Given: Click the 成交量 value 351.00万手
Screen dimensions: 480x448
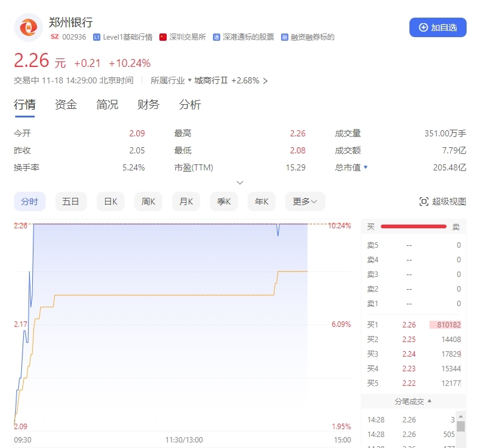Looking at the screenshot, I should pos(445,133).
